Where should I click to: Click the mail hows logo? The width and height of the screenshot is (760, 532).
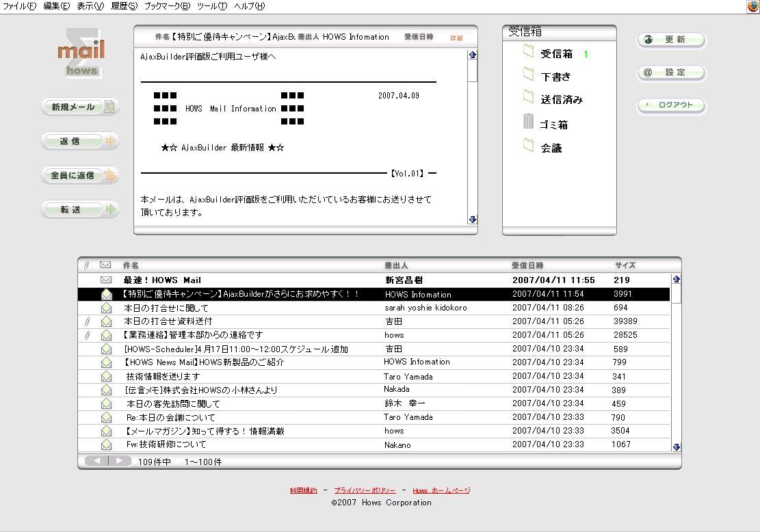click(x=81, y=53)
